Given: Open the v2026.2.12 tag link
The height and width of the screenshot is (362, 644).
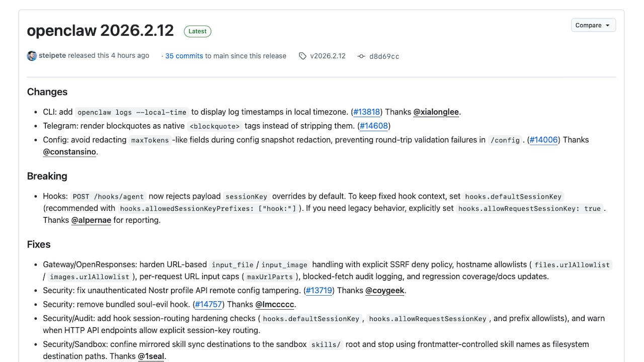Looking at the screenshot, I should [x=328, y=56].
